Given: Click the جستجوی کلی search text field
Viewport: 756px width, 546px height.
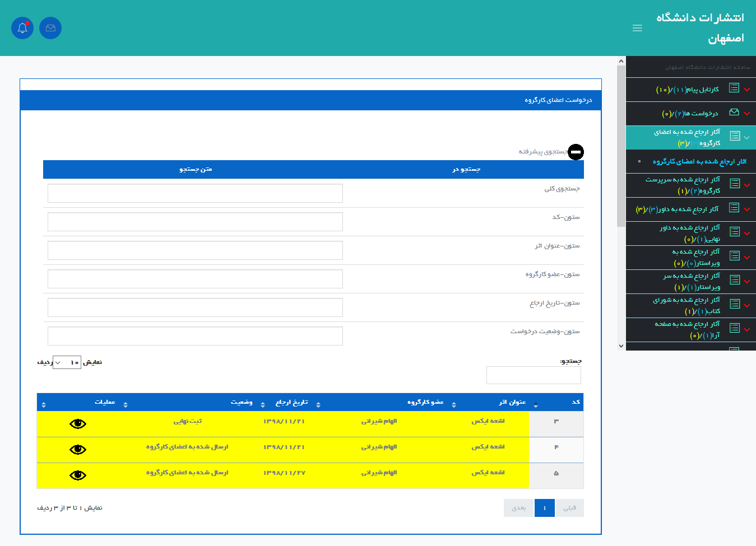Looking at the screenshot, I should point(195,193).
